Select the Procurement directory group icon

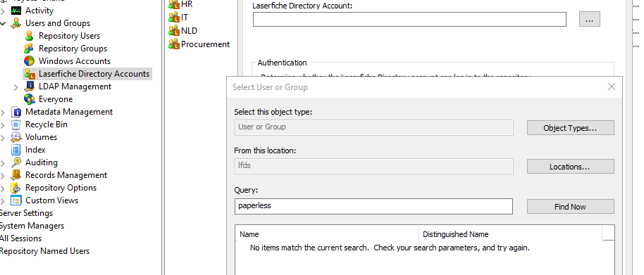(x=174, y=44)
